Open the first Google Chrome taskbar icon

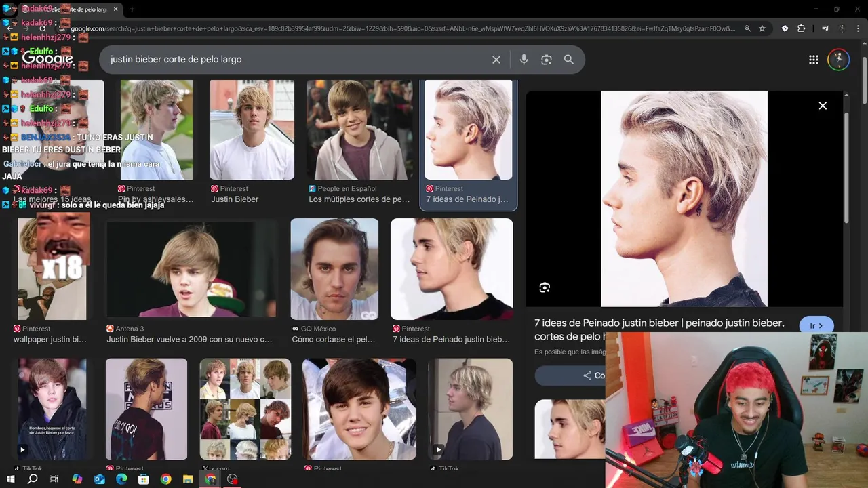click(x=165, y=479)
